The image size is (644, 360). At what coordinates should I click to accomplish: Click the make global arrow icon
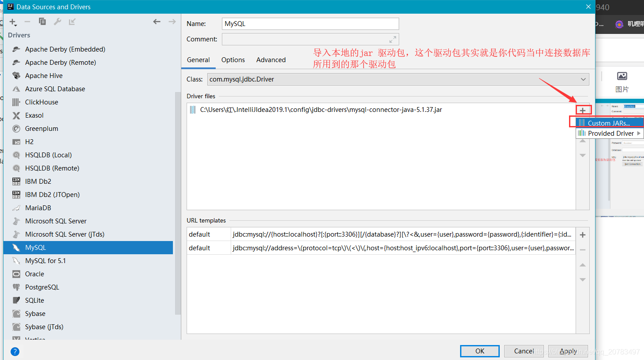coord(72,22)
